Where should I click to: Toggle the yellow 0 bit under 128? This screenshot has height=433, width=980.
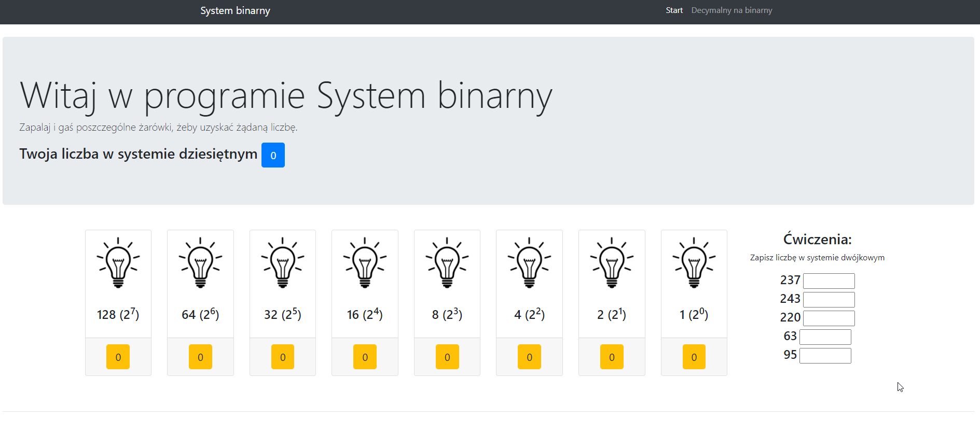pos(118,357)
